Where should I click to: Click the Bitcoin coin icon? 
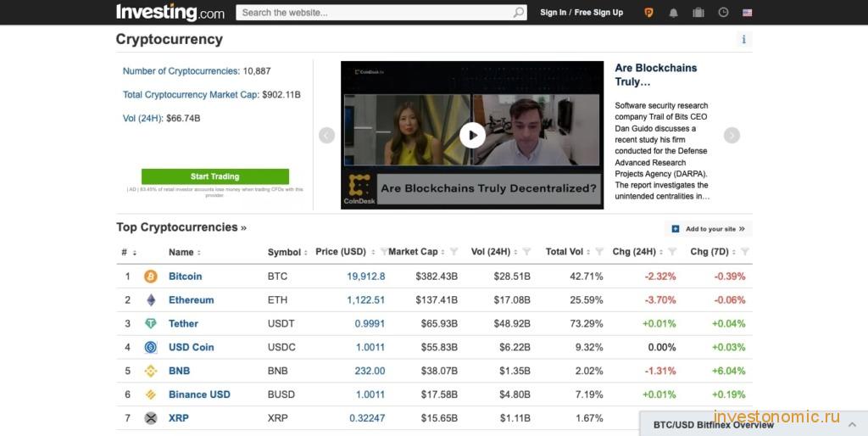click(x=151, y=277)
